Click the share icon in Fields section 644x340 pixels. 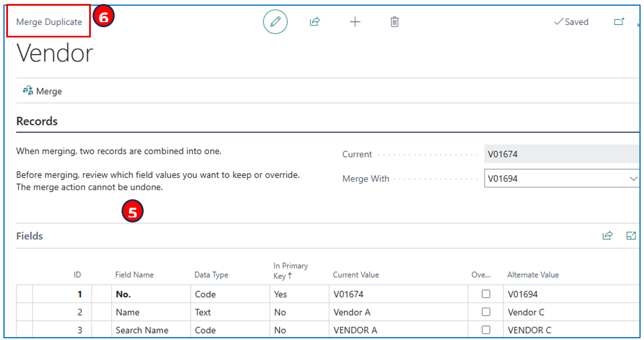[x=608, y=236]
